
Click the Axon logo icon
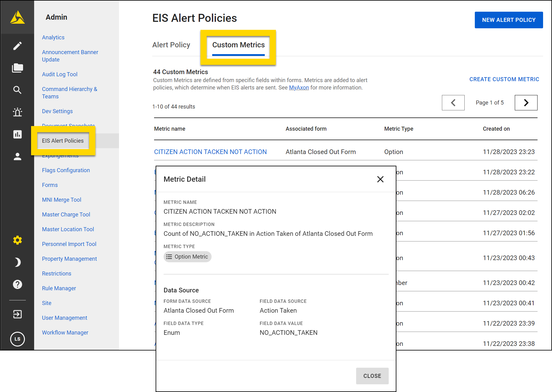pyautogui.click(x=17, y=17)
